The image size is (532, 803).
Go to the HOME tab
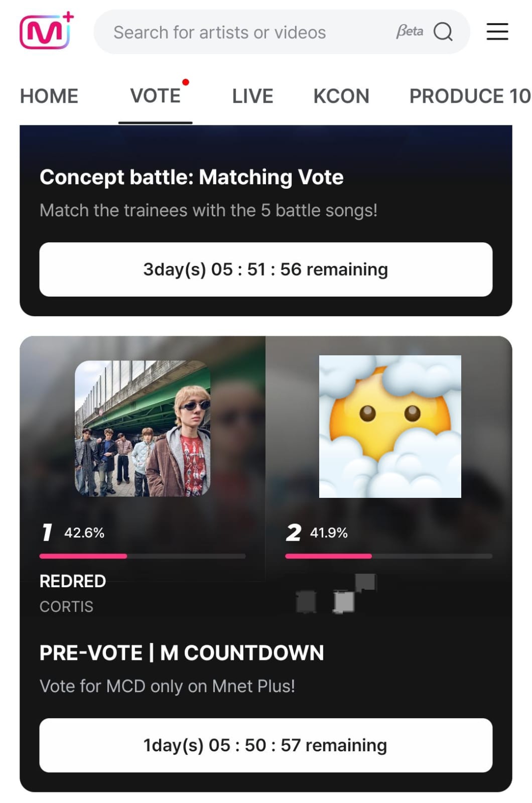click(x=49, y=96)
